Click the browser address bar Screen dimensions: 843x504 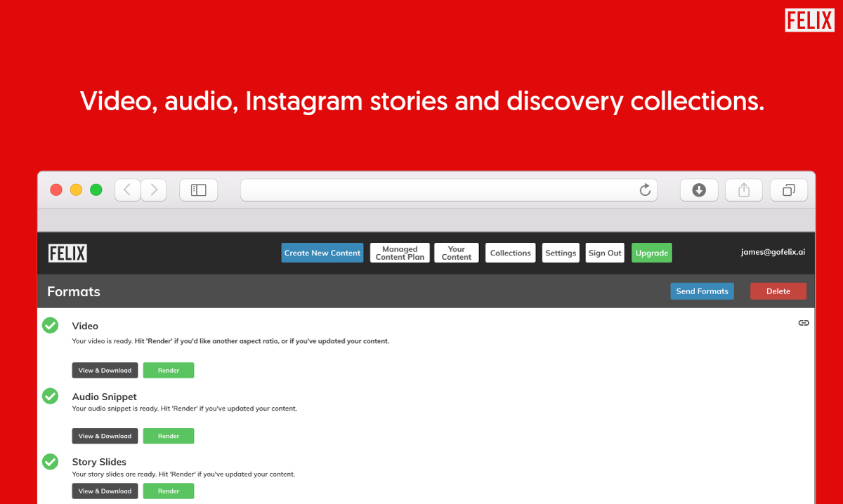click(449, 190)
